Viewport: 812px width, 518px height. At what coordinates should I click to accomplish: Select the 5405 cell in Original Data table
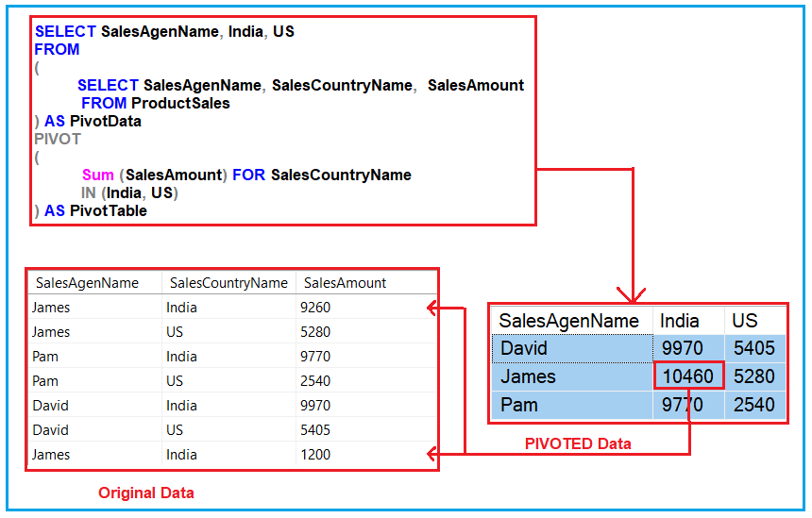coord(315,430)
